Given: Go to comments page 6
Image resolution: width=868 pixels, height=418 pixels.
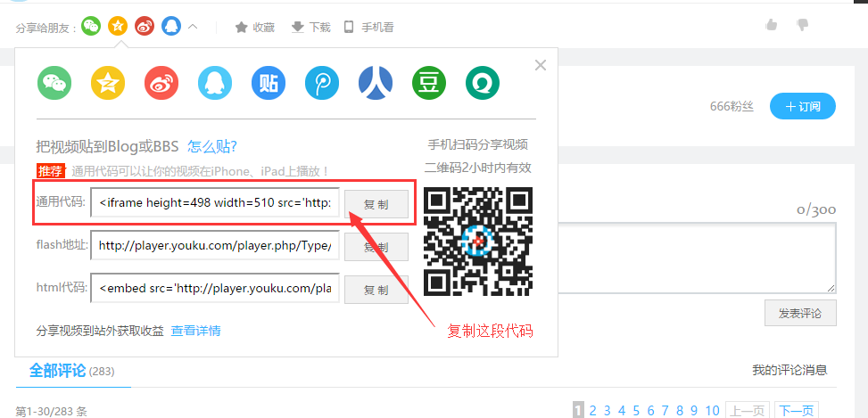Looking at the screenshot, I should pyautogui.click(x=650, y=410).
